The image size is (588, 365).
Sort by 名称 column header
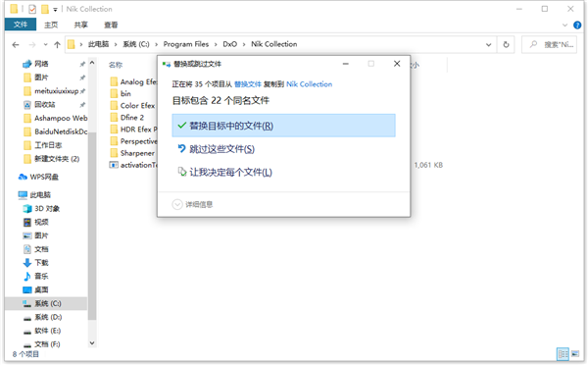(116, 65)
